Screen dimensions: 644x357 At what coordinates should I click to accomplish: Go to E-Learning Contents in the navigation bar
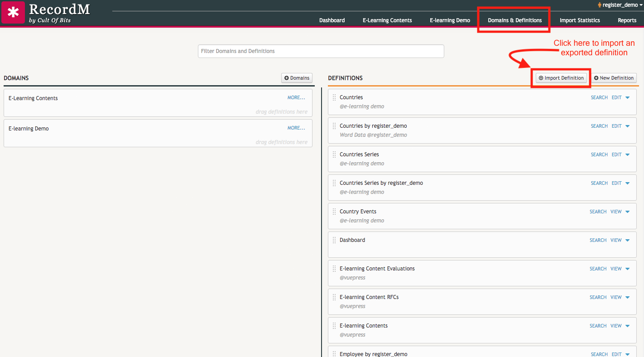point(387,20)
